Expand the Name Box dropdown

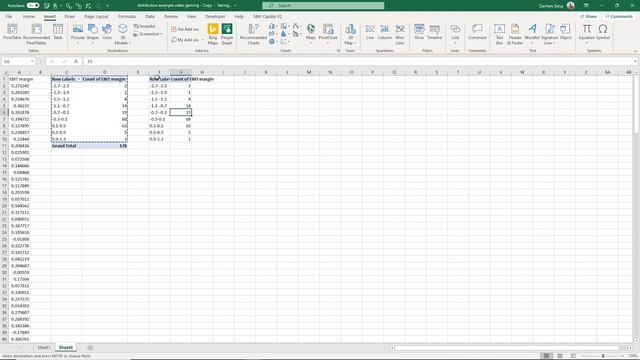32,61
